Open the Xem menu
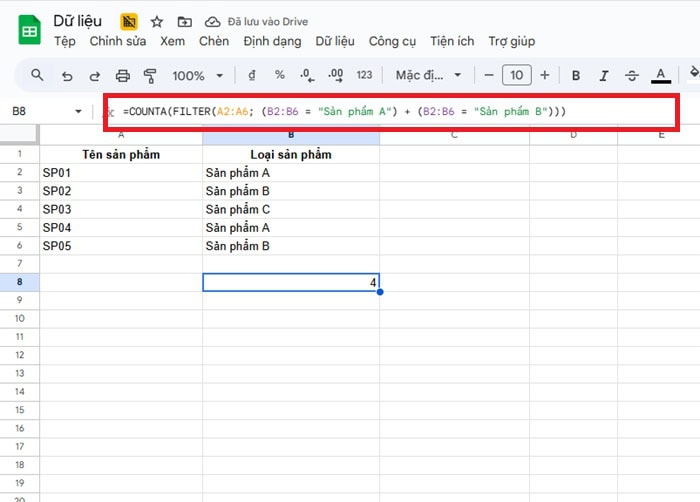700x502 pixels. click(x=173, y=41)
